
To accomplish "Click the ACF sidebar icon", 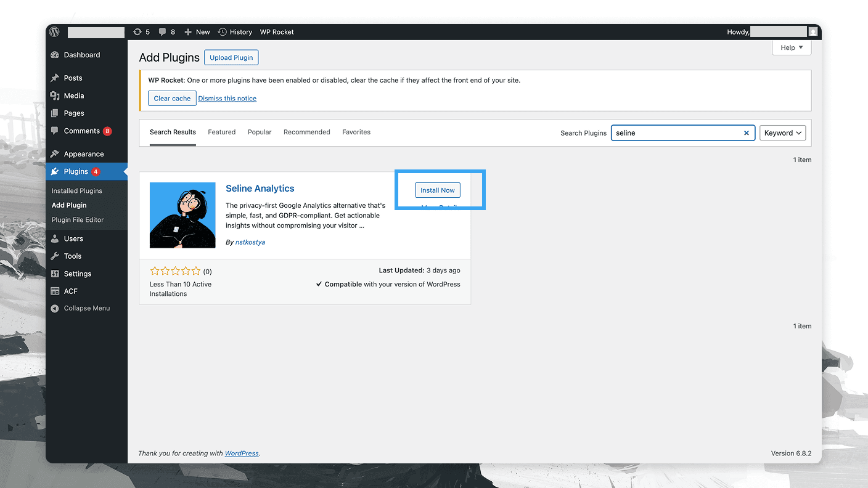I will (x=55, y=291).
